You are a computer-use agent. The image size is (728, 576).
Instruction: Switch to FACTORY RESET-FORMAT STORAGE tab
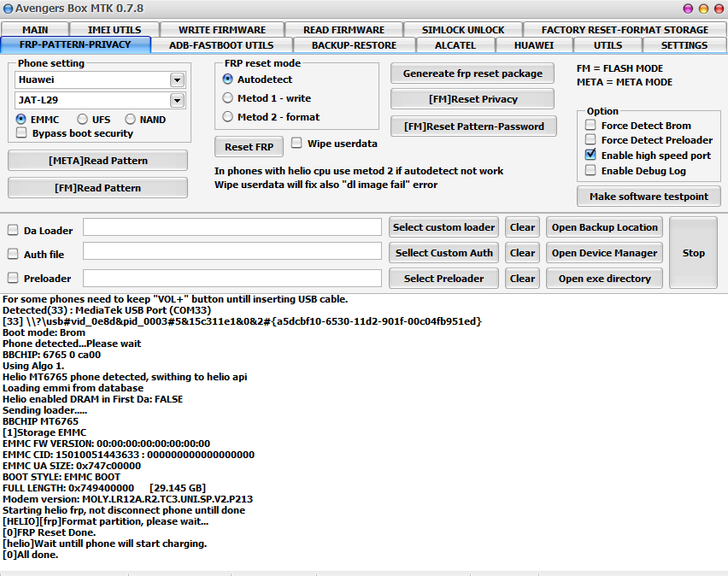coord(625,30)
